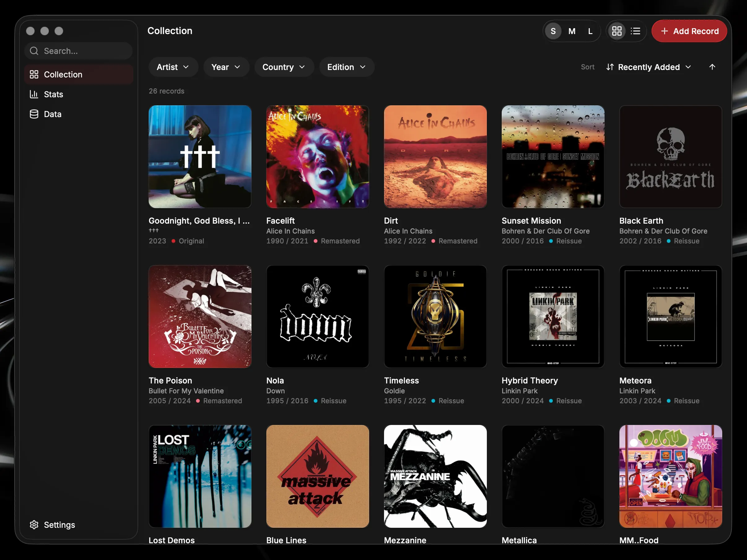Click the Data database icon
Screen dimensions: 747x560
[34, 114]
